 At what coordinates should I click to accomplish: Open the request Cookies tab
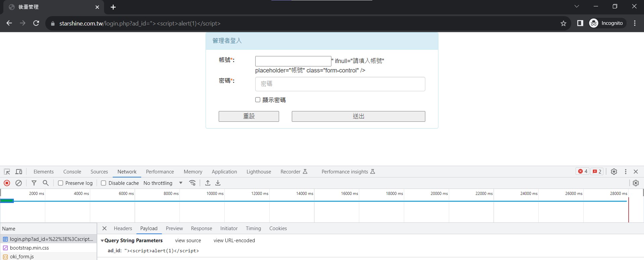point(278,228)
